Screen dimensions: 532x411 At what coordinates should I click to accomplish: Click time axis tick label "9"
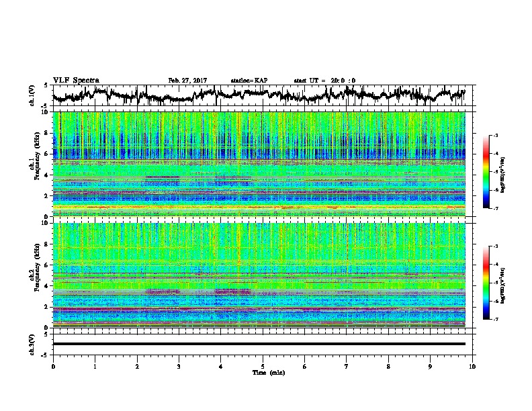pyautogui.click(x=430, y=367)
